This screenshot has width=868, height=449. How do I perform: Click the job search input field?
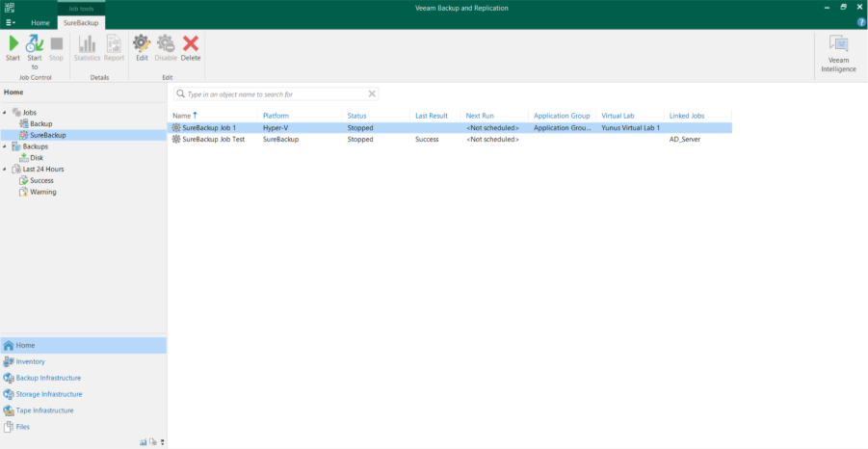click(x=275, y=94)
